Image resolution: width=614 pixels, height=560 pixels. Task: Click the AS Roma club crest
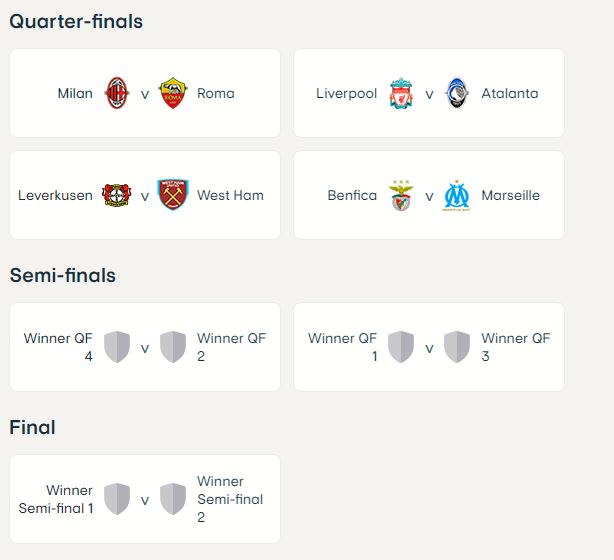173,93
